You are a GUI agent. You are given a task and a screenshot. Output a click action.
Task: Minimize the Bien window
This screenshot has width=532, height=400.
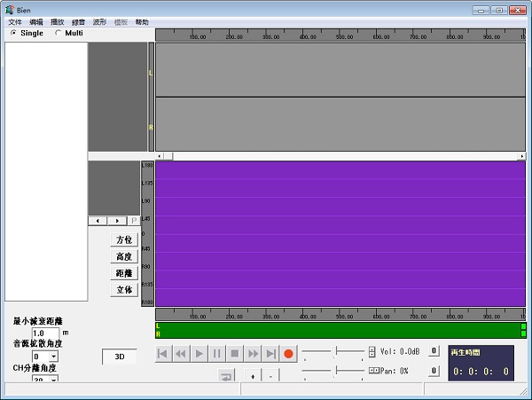pyautogui.click(x=481, y=10)
